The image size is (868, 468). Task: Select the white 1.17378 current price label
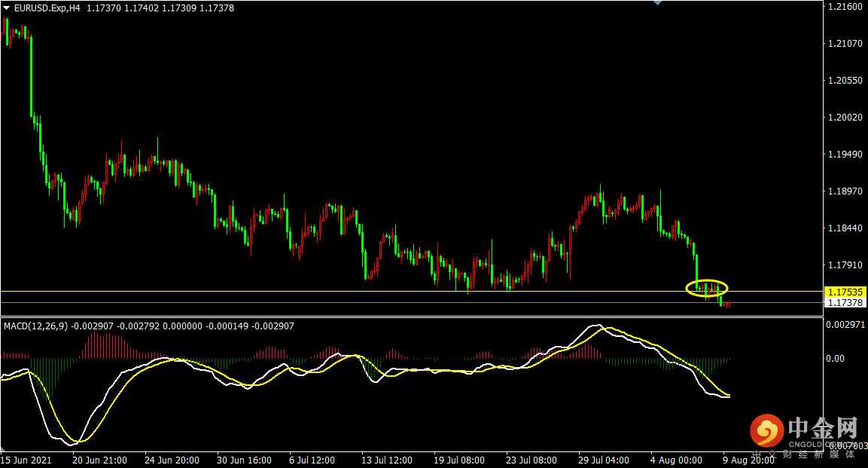pos(845,302)
